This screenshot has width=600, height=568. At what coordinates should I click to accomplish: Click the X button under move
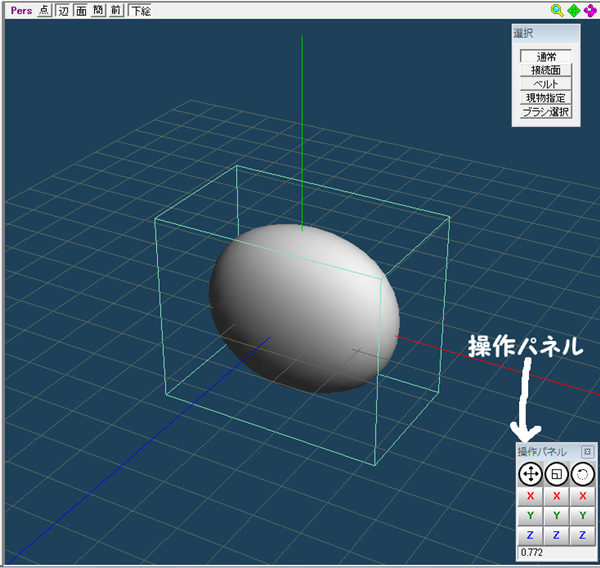(x=530, y=496)
